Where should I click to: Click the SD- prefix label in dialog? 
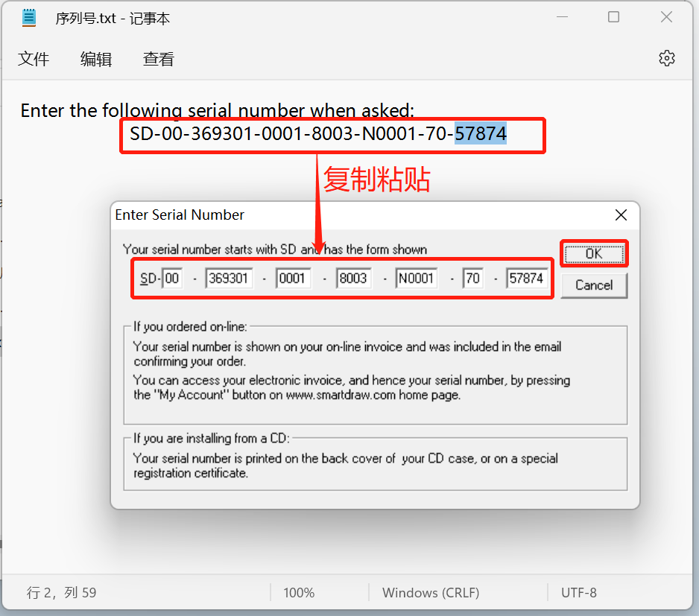click(151, 279)
